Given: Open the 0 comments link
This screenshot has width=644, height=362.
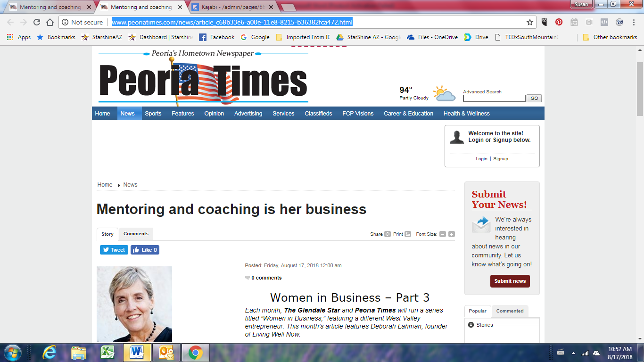Looking at the screenshot, I should tap(266, 278).
